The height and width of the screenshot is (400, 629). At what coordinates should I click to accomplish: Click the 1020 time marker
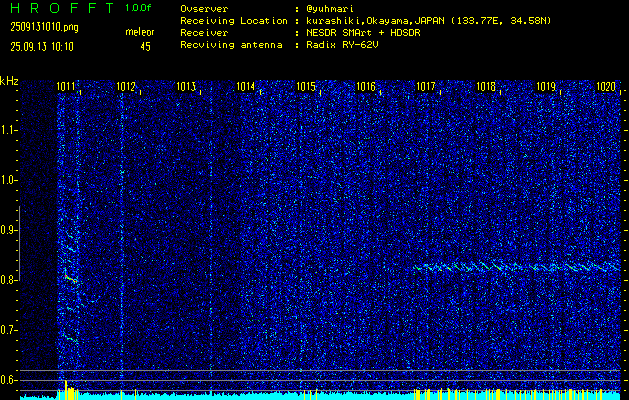click(606, 87)
